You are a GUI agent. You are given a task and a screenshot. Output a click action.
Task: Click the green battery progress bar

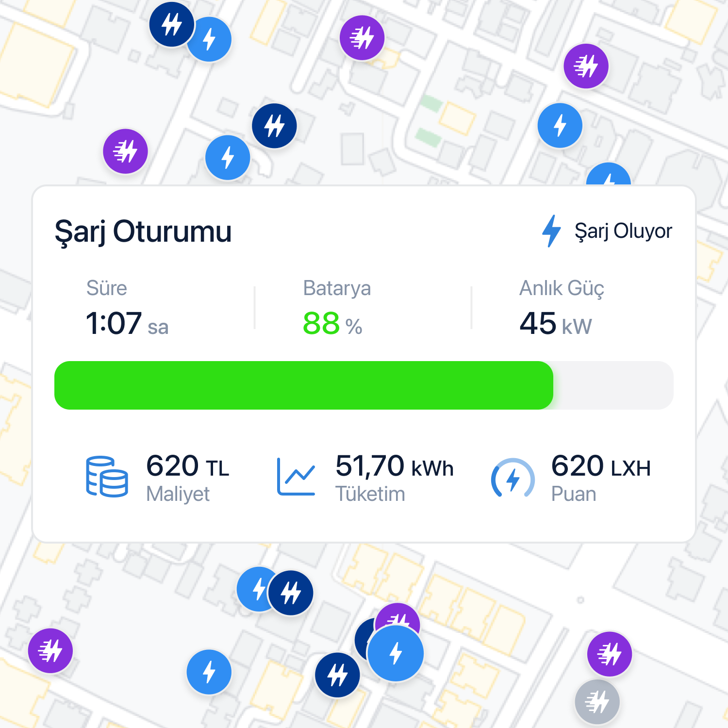tap(304, 385)
